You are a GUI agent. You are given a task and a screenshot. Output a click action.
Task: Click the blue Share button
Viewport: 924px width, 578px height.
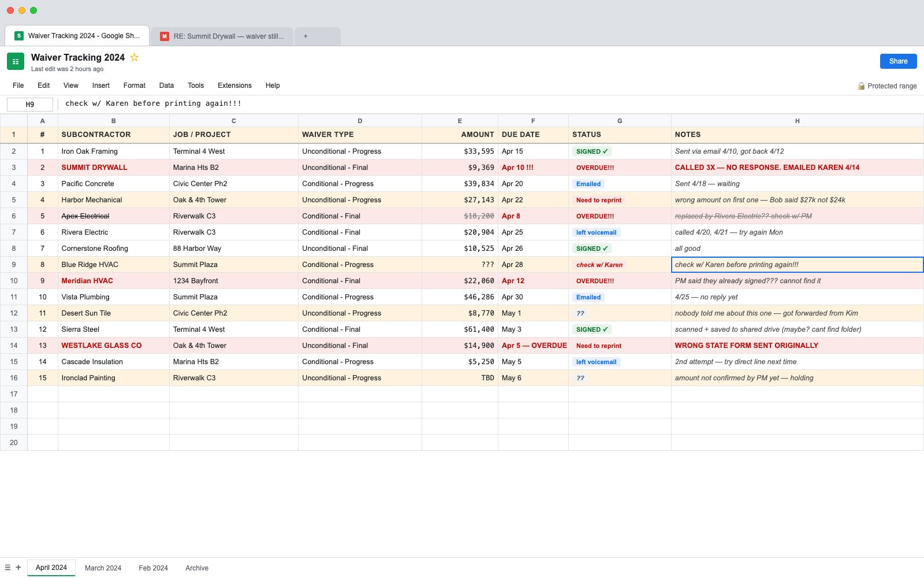898,61
